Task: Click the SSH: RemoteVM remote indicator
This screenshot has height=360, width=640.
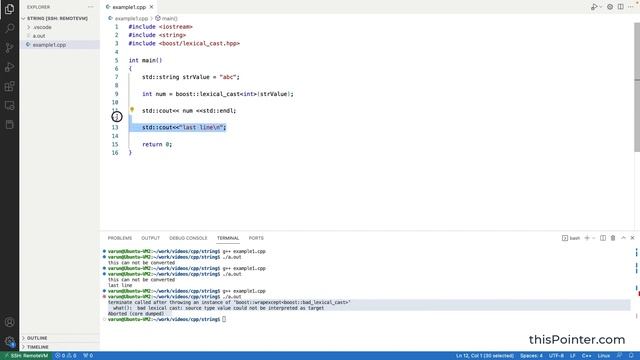Action: pos(27,356)
